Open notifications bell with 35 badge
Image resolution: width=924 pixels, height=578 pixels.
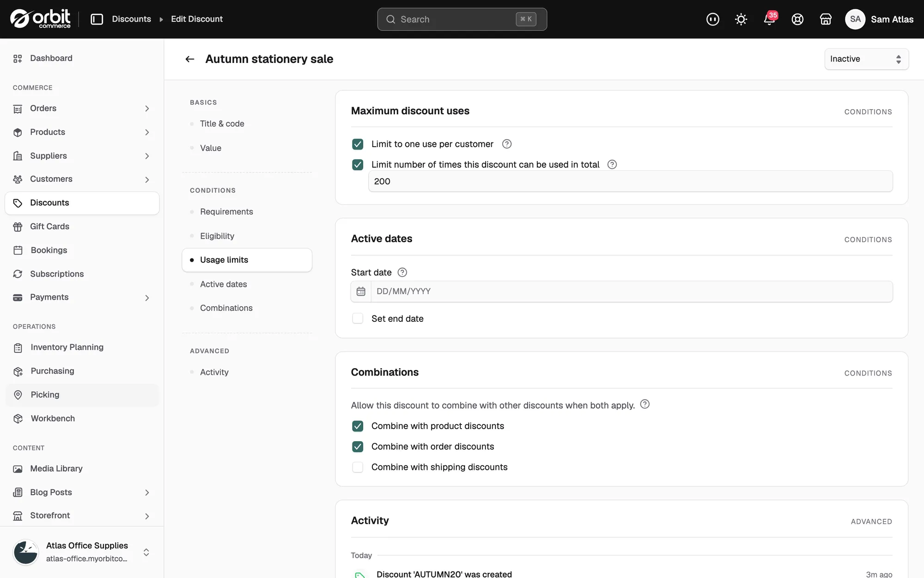click(770, 19)
